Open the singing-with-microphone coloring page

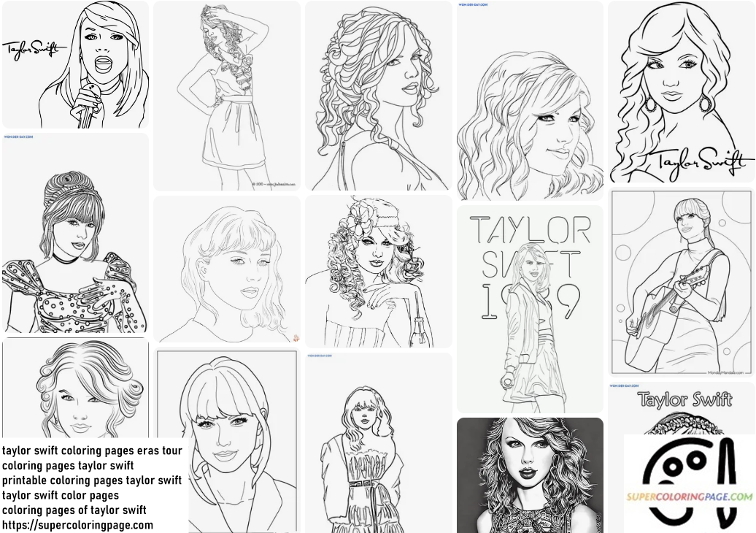click(x=76, y=64)
